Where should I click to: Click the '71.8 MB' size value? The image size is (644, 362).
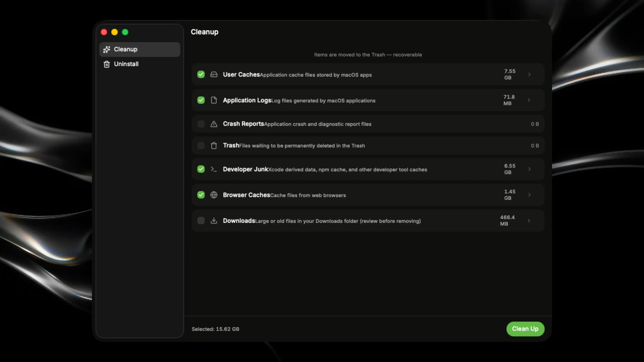509,100
